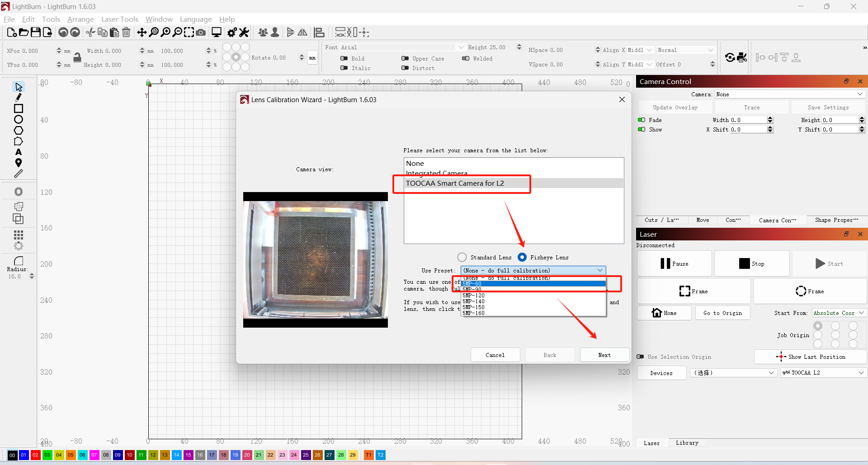Open the Laser Tools menu
Viewport: 868px width, 465px height.
[119, 19]
